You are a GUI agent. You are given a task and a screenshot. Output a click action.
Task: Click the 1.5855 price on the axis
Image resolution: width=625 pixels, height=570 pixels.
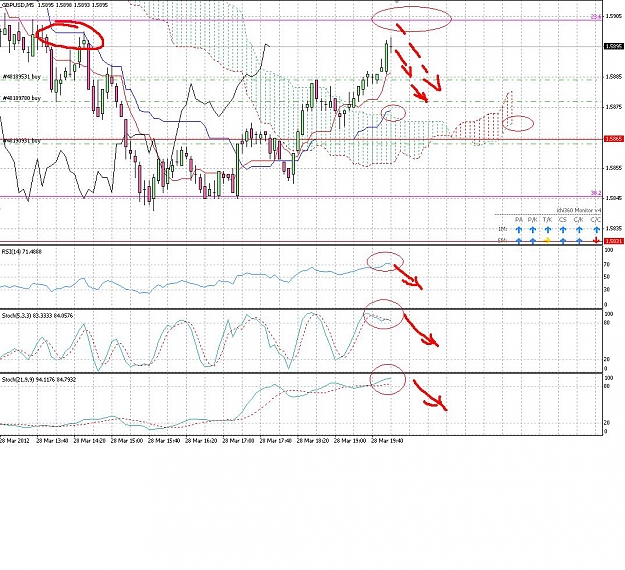[614, 168]
